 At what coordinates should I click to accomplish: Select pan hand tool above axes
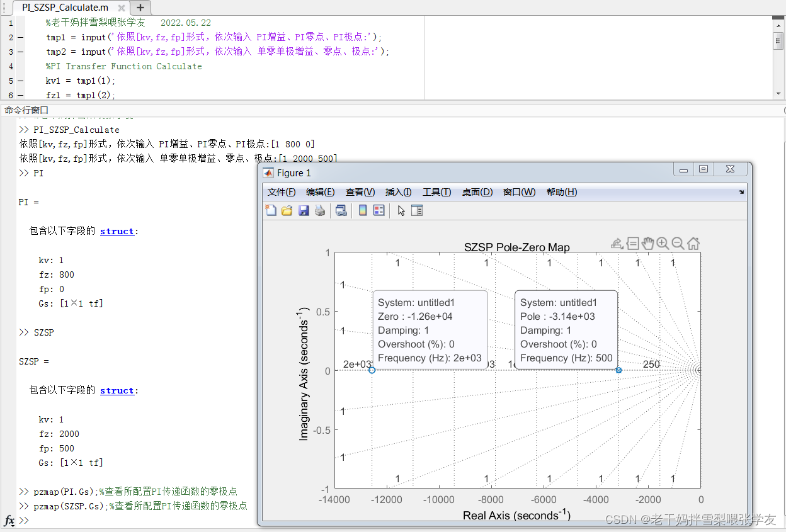[x=648, y=244]
